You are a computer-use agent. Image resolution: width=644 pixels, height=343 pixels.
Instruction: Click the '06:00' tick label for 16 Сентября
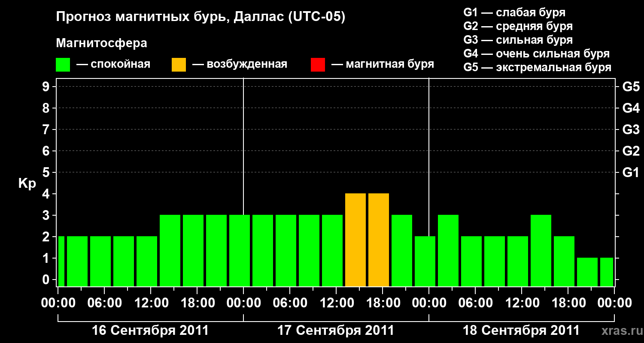tap(104, 303)
